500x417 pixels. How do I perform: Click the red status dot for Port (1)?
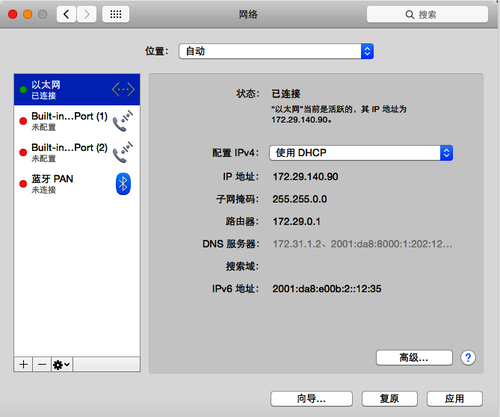click(23, 121)
